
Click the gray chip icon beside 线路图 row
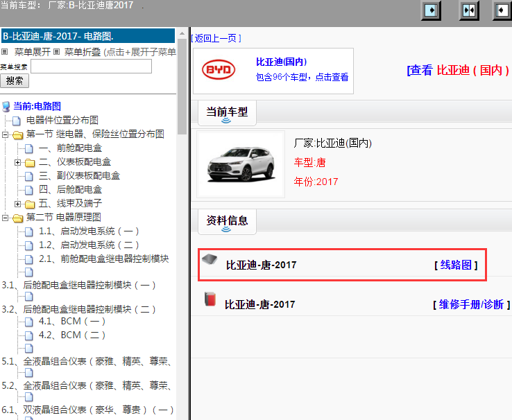210,260
